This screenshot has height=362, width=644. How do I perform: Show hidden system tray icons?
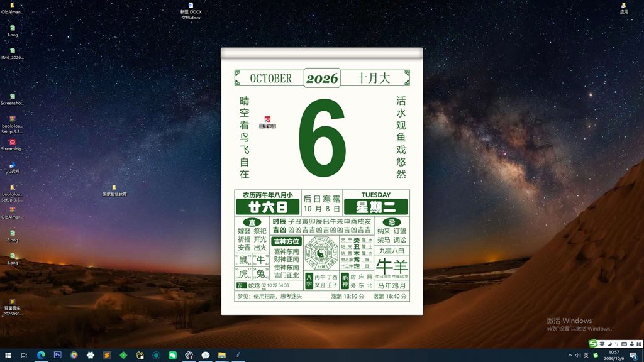[x=570, y=356]
